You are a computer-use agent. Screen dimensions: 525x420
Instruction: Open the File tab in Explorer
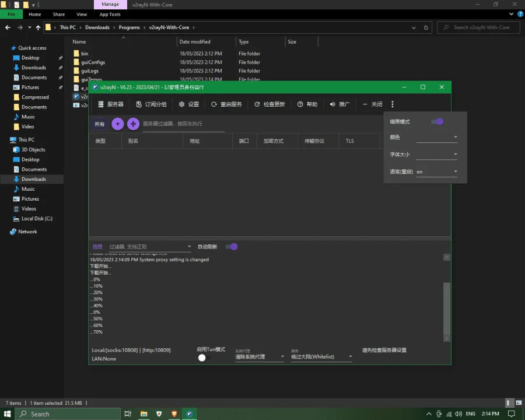[x=12, y=15]
